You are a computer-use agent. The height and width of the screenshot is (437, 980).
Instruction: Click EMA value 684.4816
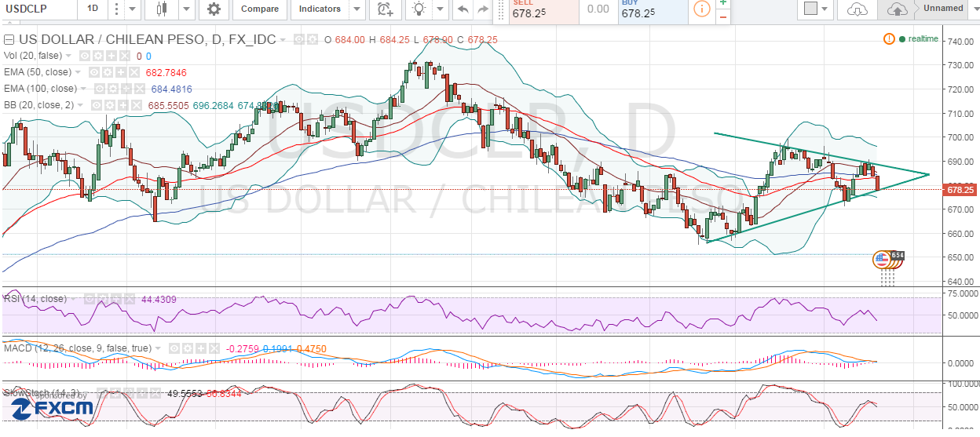pos(172,89)
